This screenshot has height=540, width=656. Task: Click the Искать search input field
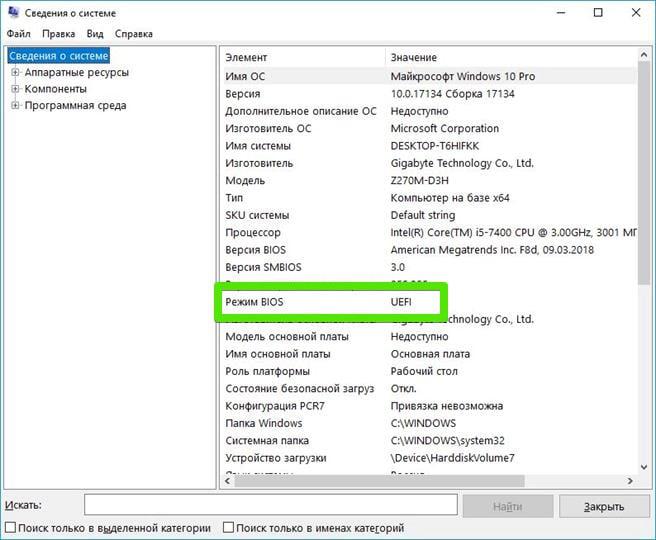[x=271, y=505]
